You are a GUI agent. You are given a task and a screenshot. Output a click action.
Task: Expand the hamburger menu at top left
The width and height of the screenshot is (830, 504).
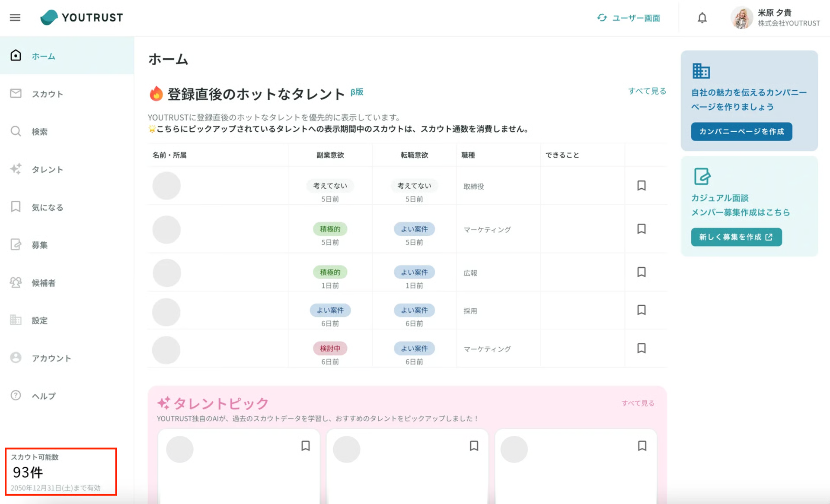coord(15,18)
